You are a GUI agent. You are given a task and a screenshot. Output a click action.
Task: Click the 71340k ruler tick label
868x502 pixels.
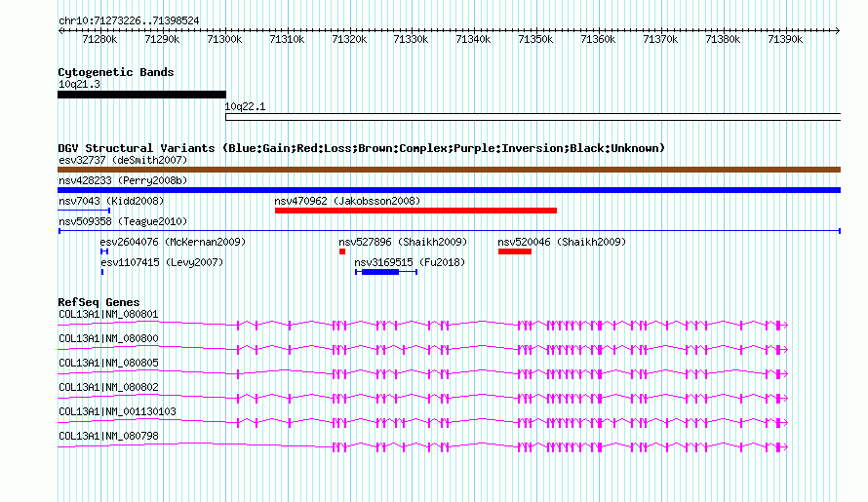(473, 40)
